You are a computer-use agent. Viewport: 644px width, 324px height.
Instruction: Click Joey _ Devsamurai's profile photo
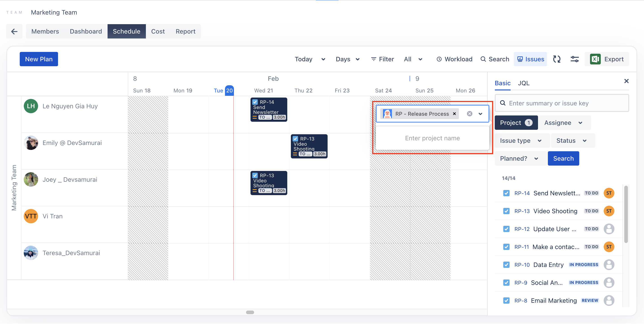[x=31, y=179]
